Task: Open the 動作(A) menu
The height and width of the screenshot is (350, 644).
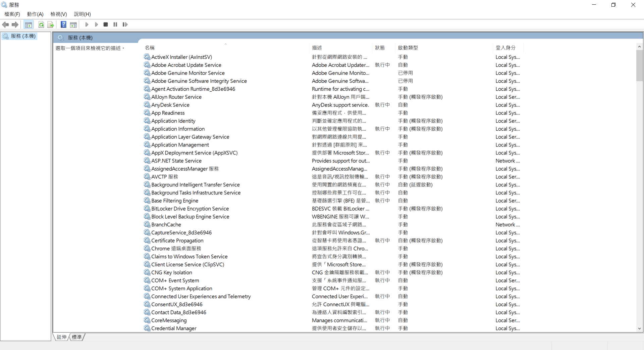Action: 35,14
